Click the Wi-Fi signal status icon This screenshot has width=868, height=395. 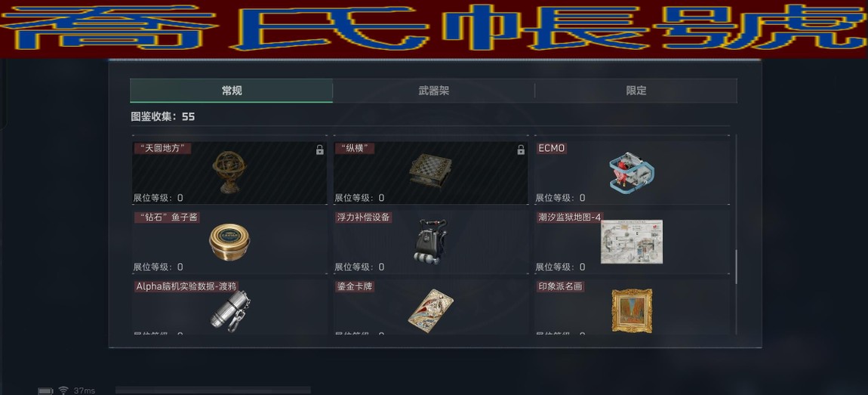pyautogui.click(x=63, y=390)
